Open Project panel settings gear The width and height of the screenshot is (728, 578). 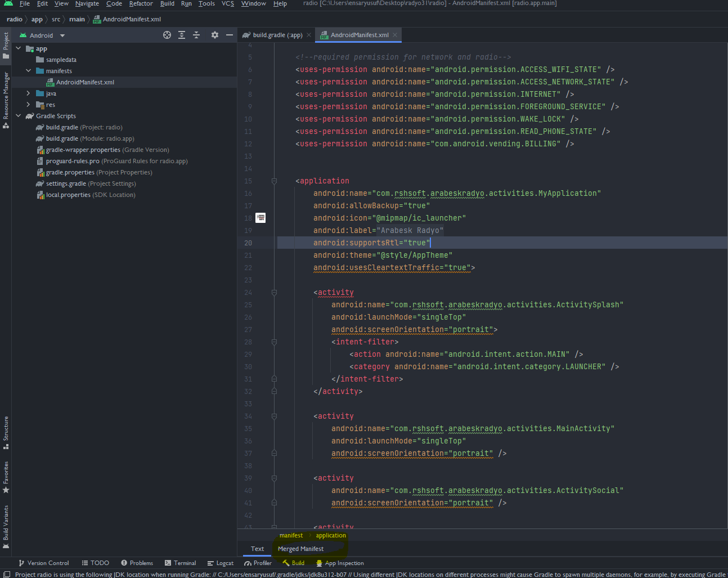[215, 35]
